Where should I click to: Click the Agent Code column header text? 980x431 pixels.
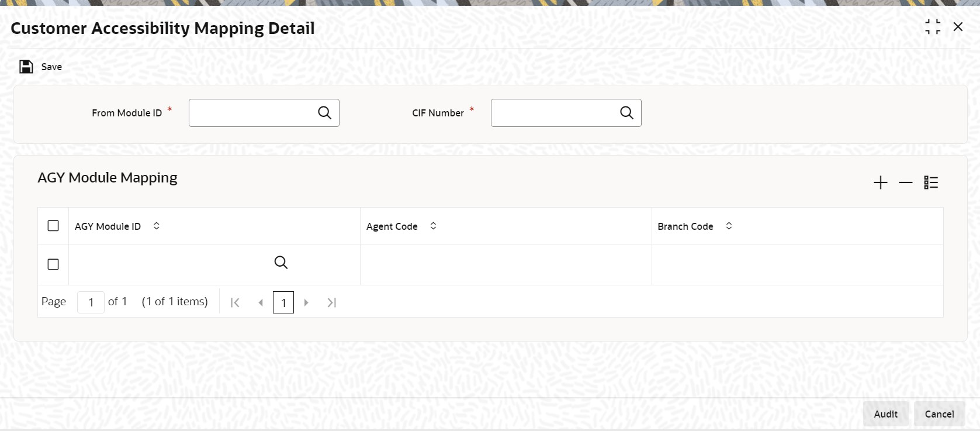click(x=392, y=226)
